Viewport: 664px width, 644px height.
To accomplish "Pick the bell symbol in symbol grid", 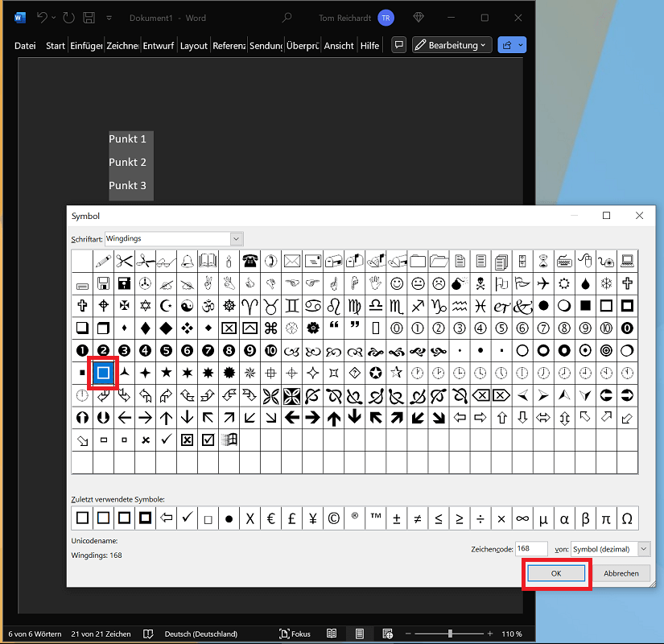I will click(x=187, y=261).
